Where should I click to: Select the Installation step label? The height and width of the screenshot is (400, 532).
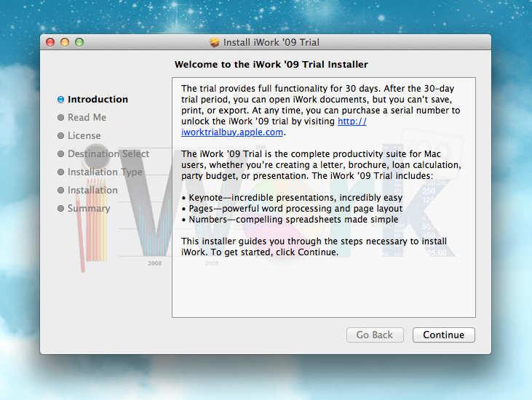click(x=92, y=190)
